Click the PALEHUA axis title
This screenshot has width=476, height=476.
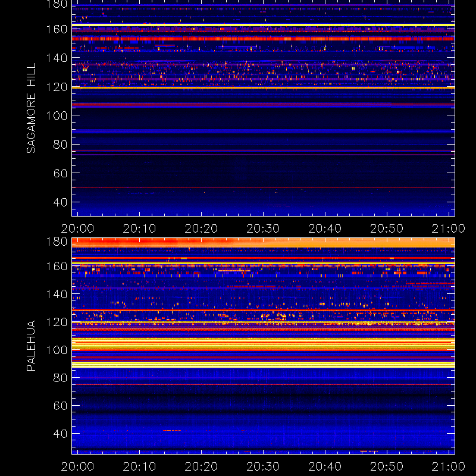pos(31,346)
